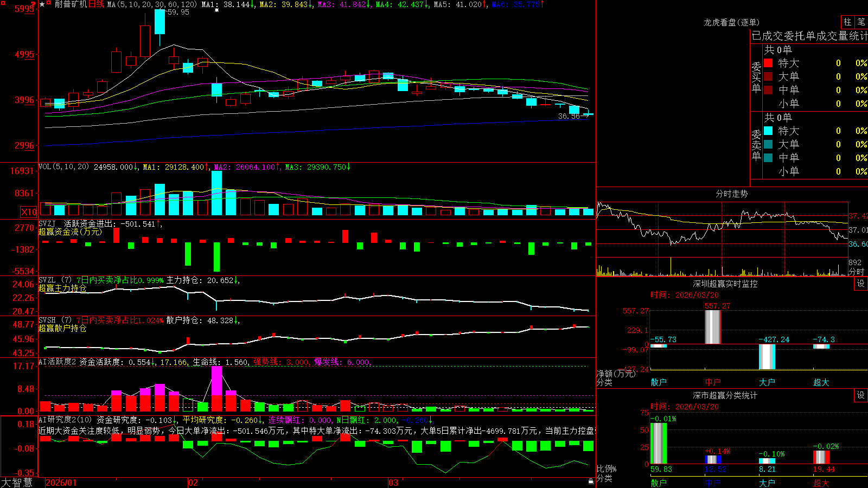Click the white asterisk marker below MA1 label
Image resolution: width=868 pixels, height=488 pixels.
coord(217,11)
